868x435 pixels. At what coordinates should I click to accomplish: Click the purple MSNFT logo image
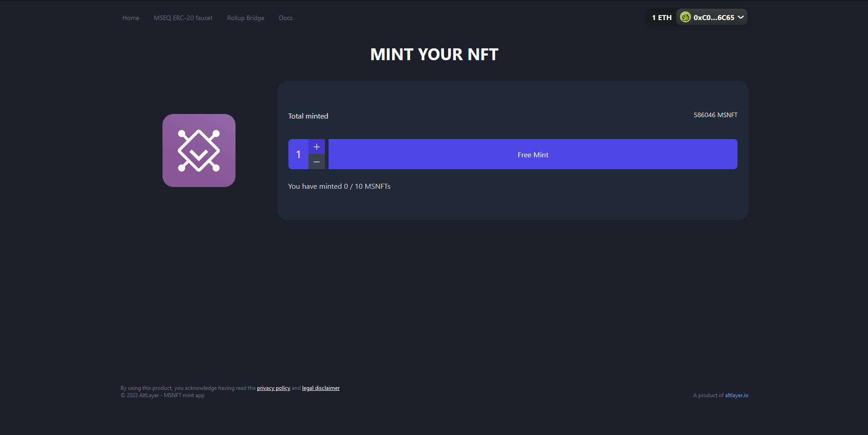pos(199,150)
